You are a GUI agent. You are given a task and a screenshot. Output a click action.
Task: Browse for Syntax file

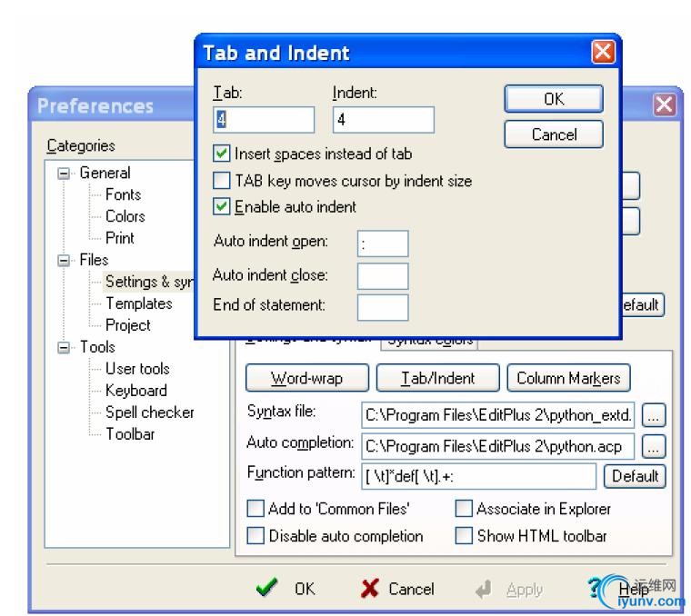[654, 415]
